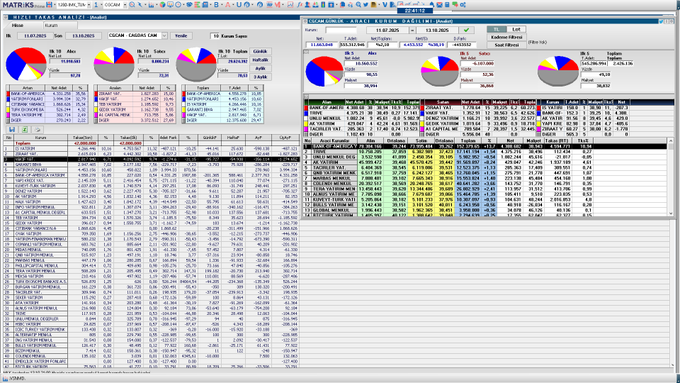Click the pie chart icon in main toolbar
This screenshot has height=383, width=680.
point(162,5)
